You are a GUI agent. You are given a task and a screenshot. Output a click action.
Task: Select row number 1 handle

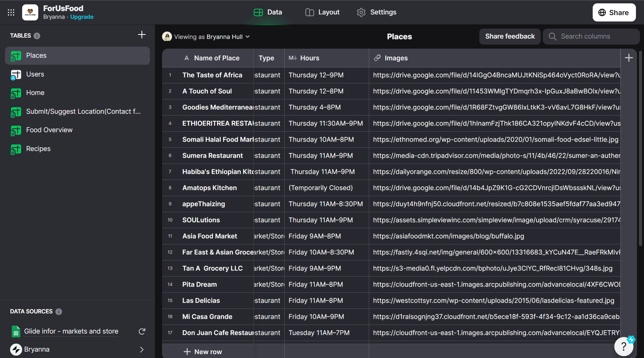[x=170, y=75]
